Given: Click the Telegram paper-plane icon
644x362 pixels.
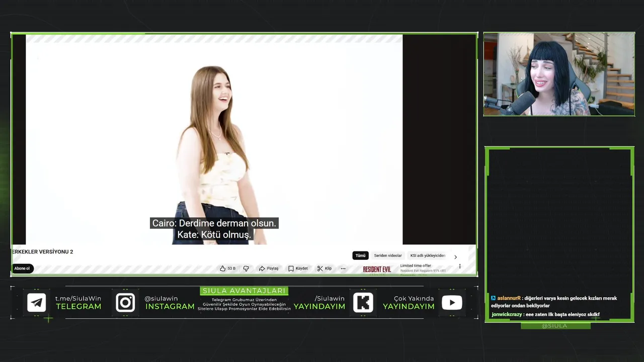Looking at the screenshot, I should (37, 303).
